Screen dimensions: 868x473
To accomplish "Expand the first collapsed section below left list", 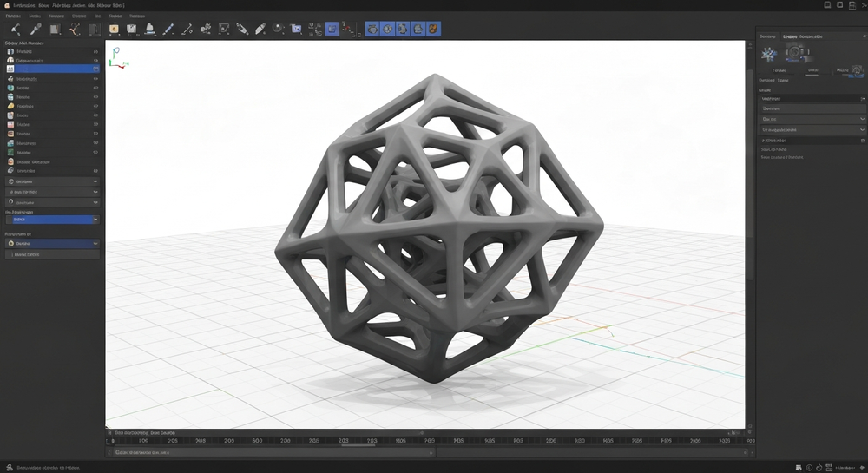I will point(53,181).
